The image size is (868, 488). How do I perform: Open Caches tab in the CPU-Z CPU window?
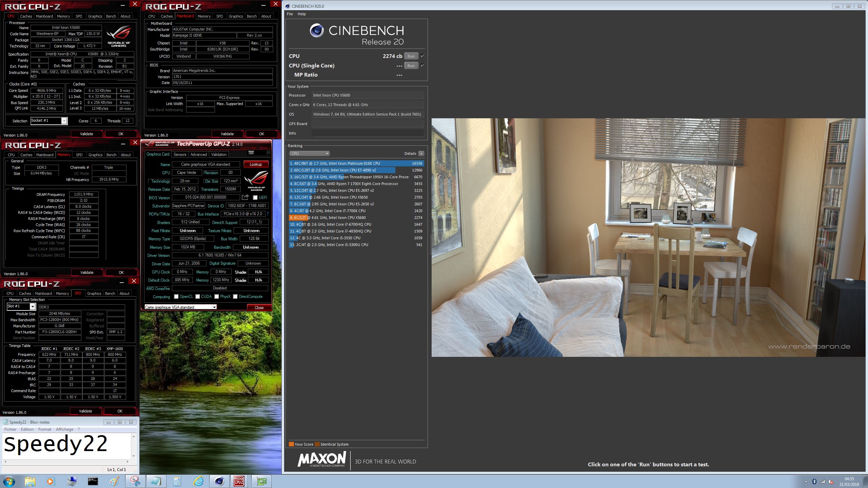(x=26, y=16)
